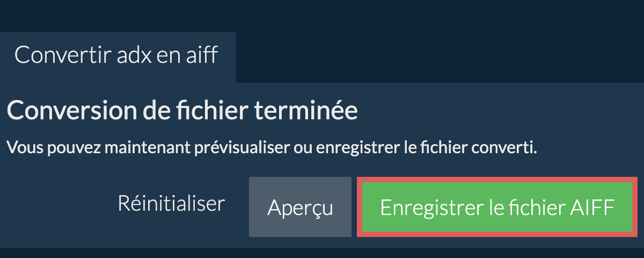
Task: Select the Convertir adx en aiff tab
Action: tap(116, 55)
